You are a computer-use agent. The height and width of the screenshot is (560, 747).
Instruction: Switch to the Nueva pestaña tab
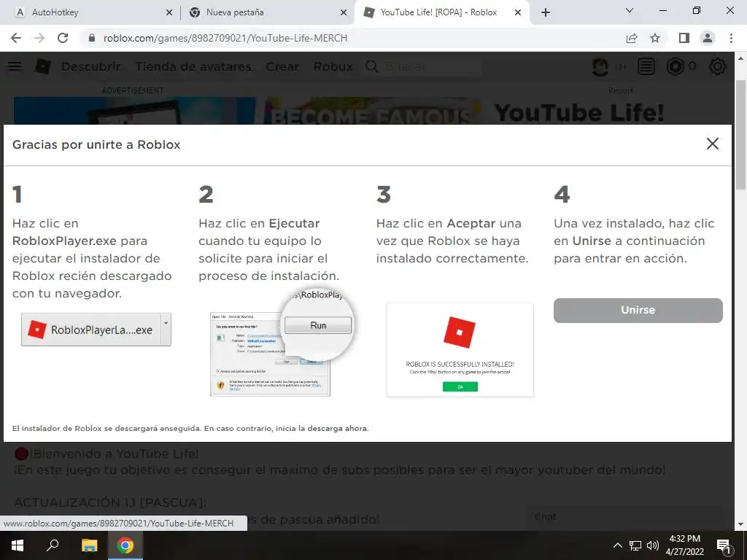[267, 12]
